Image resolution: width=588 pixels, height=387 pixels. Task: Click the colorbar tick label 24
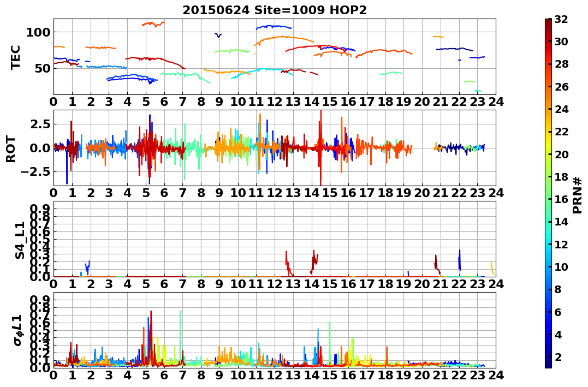pyautogui.click(x=561, y=109)
